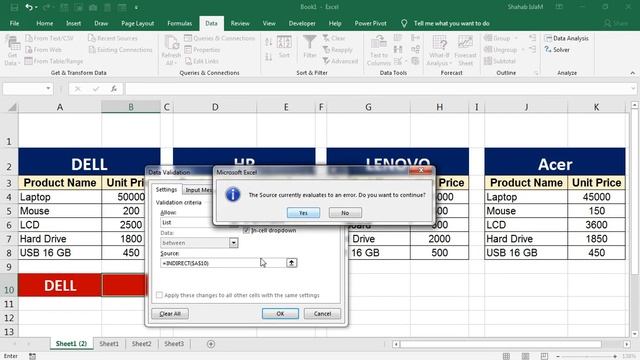640x360 pixels.
Task: Click Queries & Connections icon
Action: (x=188, y=38)
